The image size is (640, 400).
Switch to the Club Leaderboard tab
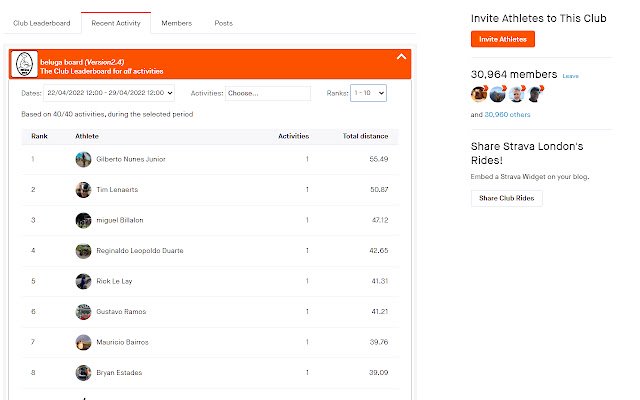pyautogui.click(x=40, y=22)
